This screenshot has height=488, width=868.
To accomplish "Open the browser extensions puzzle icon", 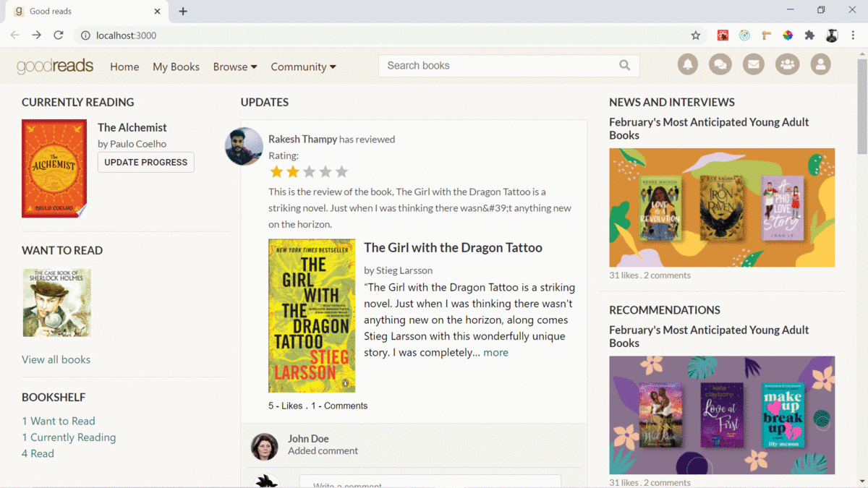I will [x=809, y=35].
